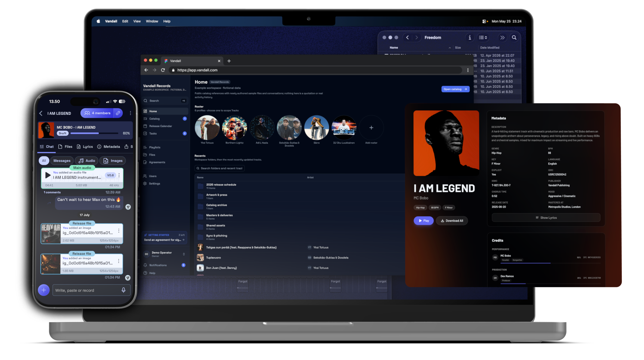Open Notifications in the sidebar
Screen dimensions: 644x360
tap(165, 265)
